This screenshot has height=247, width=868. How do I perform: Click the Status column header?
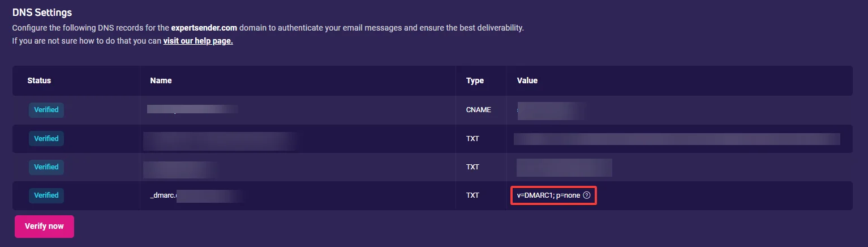click(x=39, y=80)
